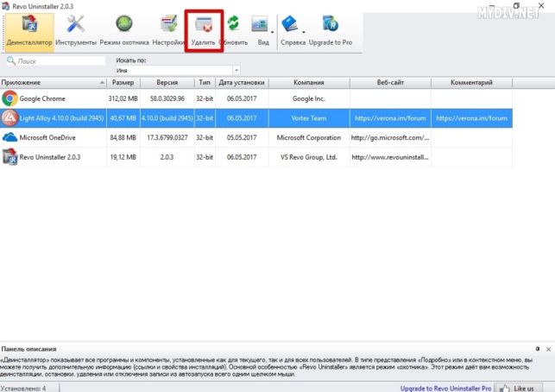Click version 17.3.6799.0327 cell

pos(167,138)
